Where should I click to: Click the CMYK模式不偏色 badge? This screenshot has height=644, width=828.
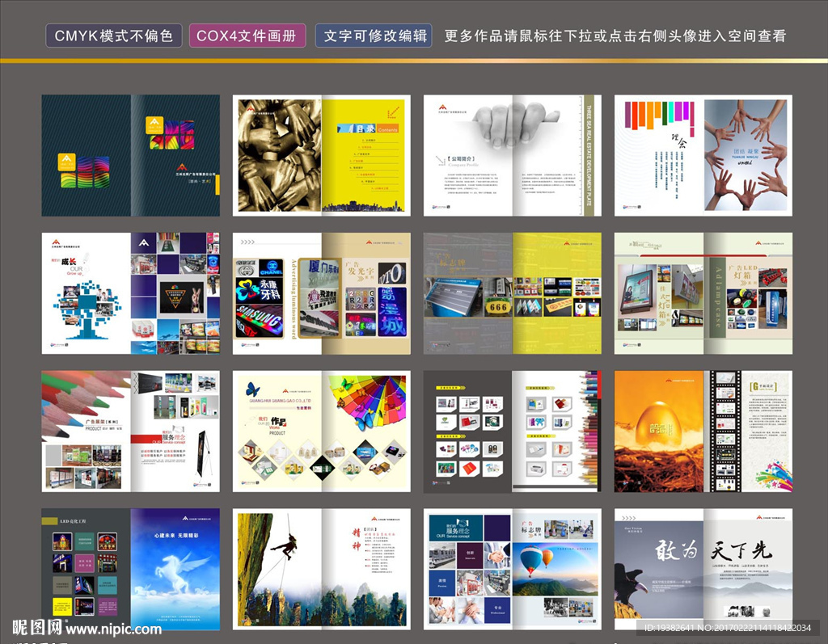113,36
